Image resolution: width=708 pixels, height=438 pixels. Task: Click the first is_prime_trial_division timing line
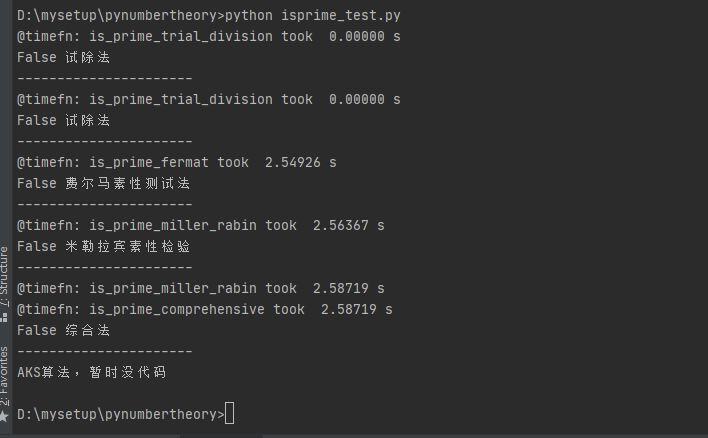[x=208, y=36]
